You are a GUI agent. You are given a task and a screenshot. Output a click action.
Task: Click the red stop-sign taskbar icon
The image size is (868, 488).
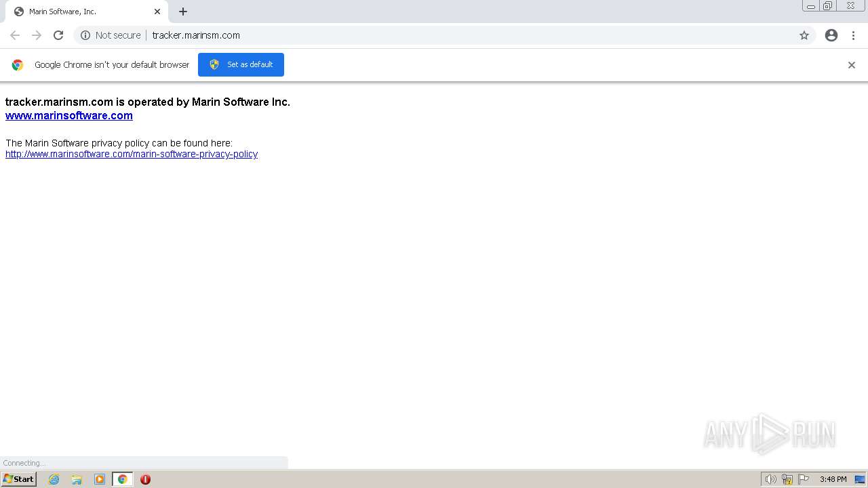coord(145,479)
